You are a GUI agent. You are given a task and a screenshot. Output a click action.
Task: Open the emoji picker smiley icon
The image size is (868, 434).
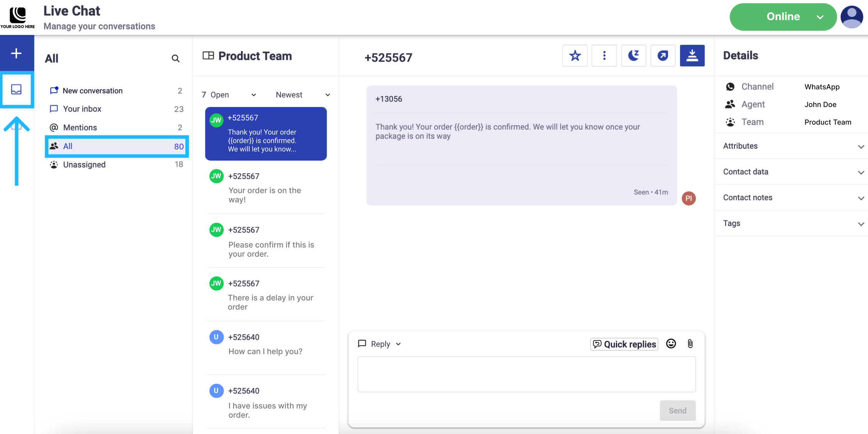[671, 344]
